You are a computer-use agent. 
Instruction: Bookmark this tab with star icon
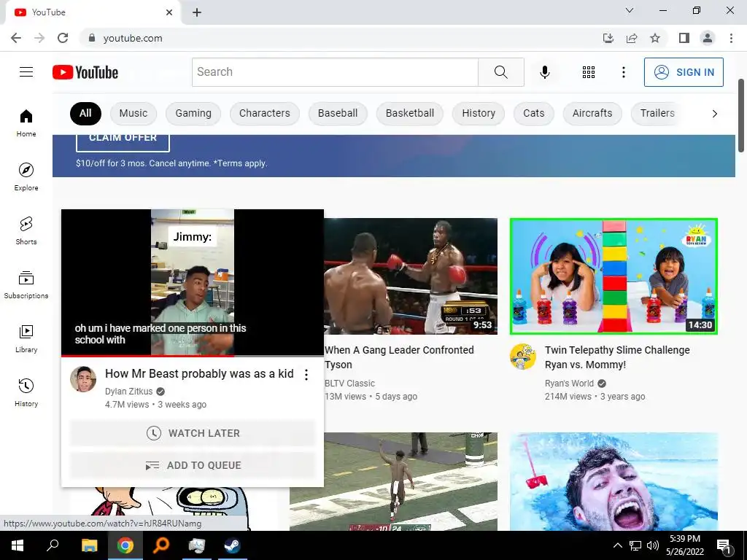[655, 38]
